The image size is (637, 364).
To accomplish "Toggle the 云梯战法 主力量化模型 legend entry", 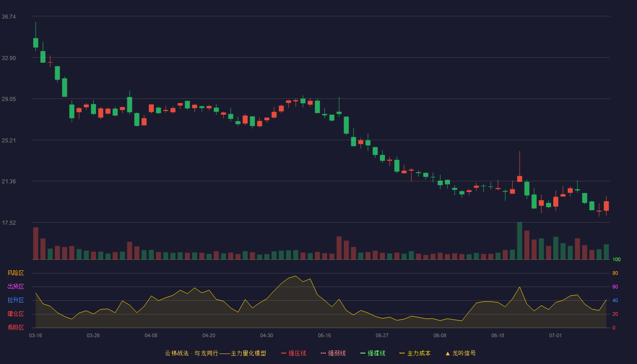I will (x=215, y=353).
